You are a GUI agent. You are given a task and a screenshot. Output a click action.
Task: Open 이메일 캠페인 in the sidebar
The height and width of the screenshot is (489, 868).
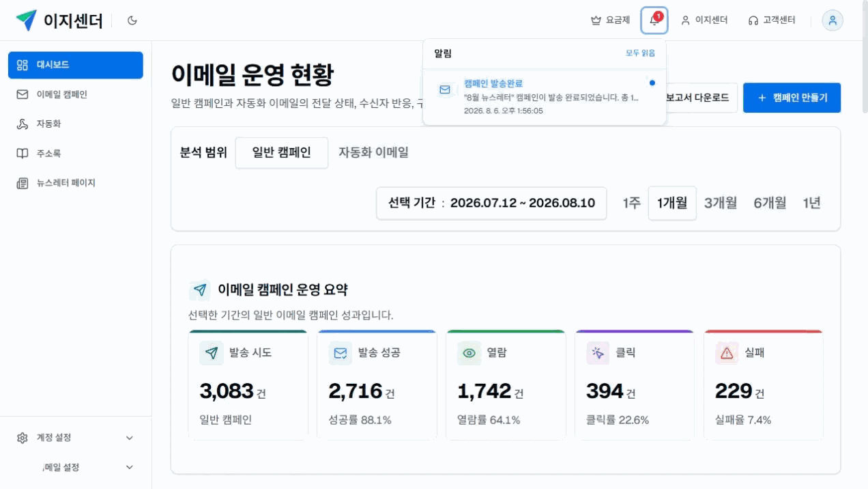(x=76, y=94)
